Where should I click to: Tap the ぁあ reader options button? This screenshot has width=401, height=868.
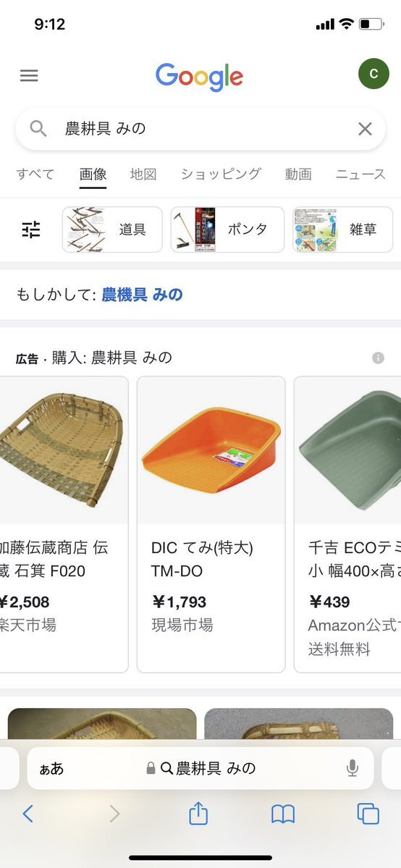[51, 768]
